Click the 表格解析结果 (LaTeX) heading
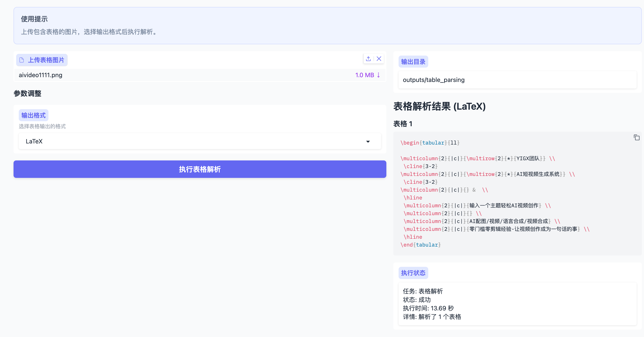This screenshot has height=337, width=644. pyautogui.click(x=439, y=107)
